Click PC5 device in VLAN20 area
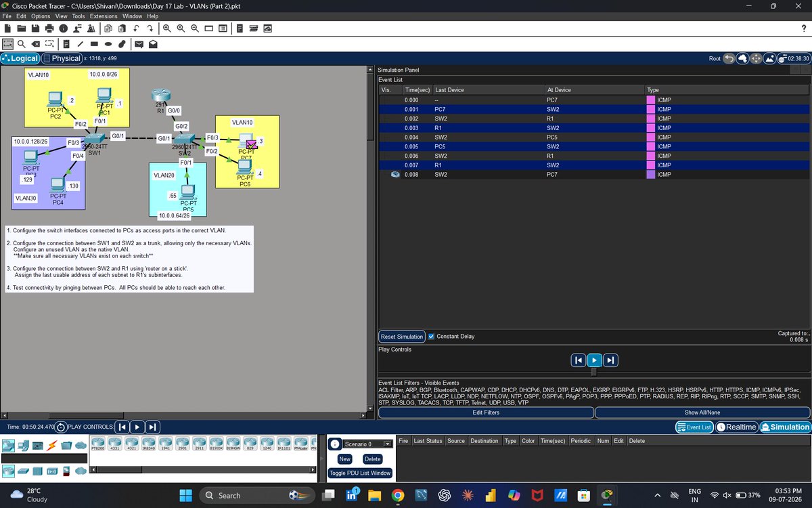 (188, 193)
